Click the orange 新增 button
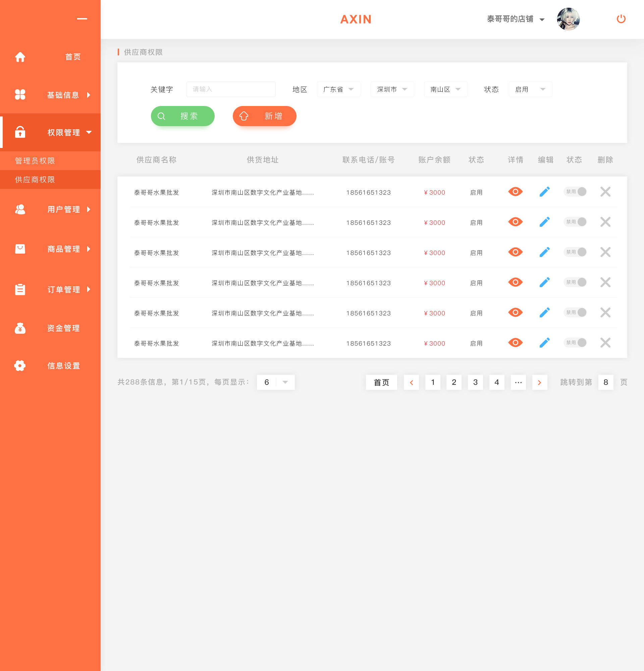Screen dimensions: 644x671 [265, 116]
